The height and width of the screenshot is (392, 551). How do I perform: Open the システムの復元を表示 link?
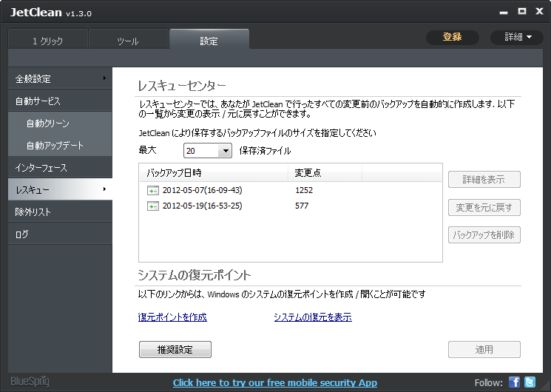[x=313, y=317]
